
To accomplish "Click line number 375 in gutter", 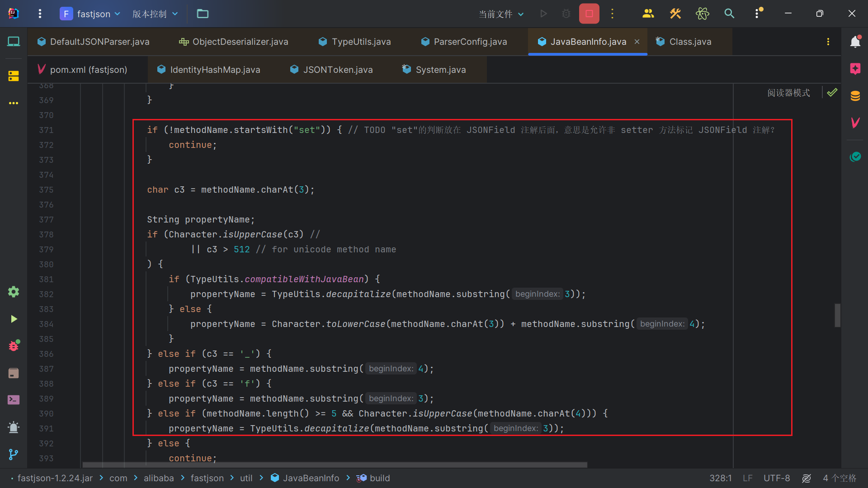I will tap(46, 190).
